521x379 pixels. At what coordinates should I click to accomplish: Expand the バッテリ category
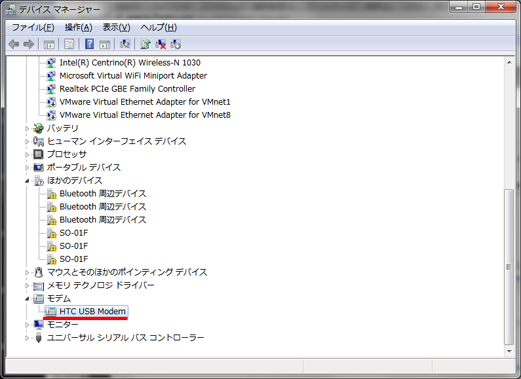pos(27,128)
